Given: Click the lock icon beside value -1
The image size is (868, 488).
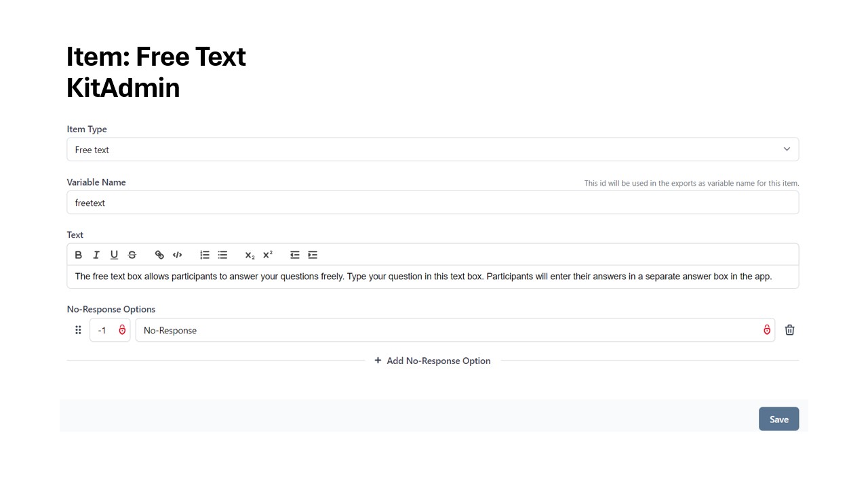Looking at the screenshot, I should coord(122,330).
